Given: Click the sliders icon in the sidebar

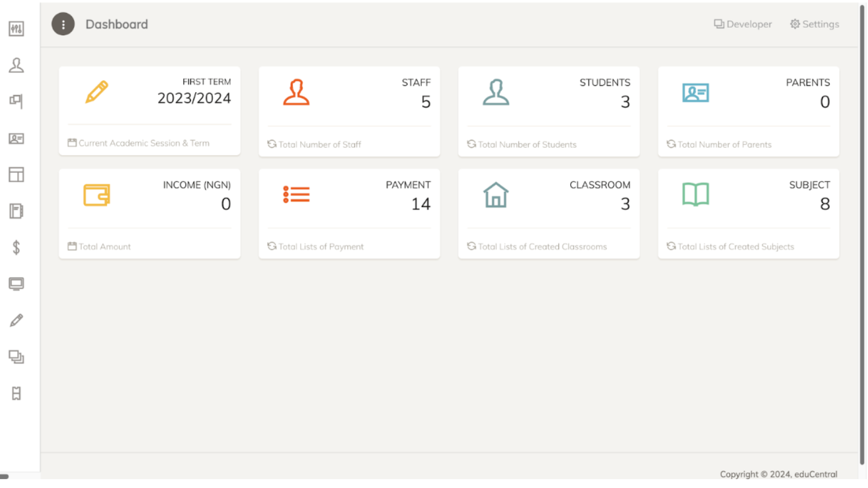Looking at the screenshot, I should pos(17,29).
